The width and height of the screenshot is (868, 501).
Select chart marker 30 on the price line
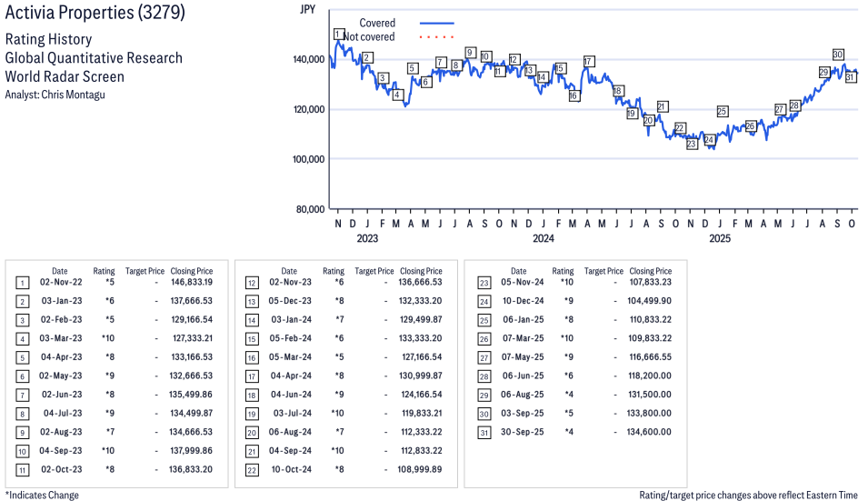838,55
